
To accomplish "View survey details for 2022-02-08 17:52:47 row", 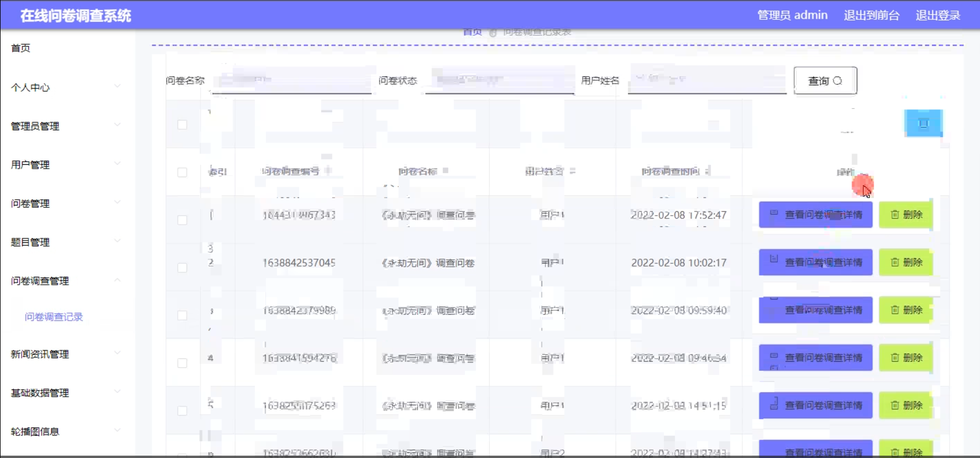I will pyautogui.click(x=815, y=215).
